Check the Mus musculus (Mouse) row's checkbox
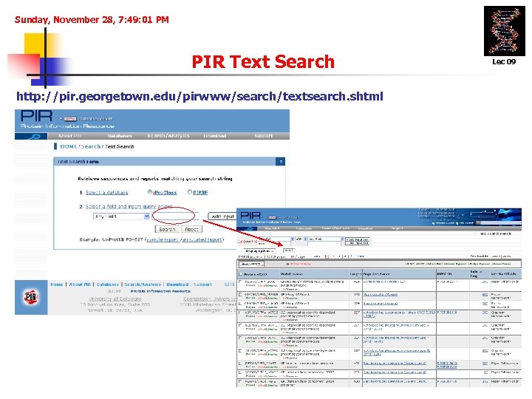The height and width of the screenshot is (399, 532). (241, 295)
